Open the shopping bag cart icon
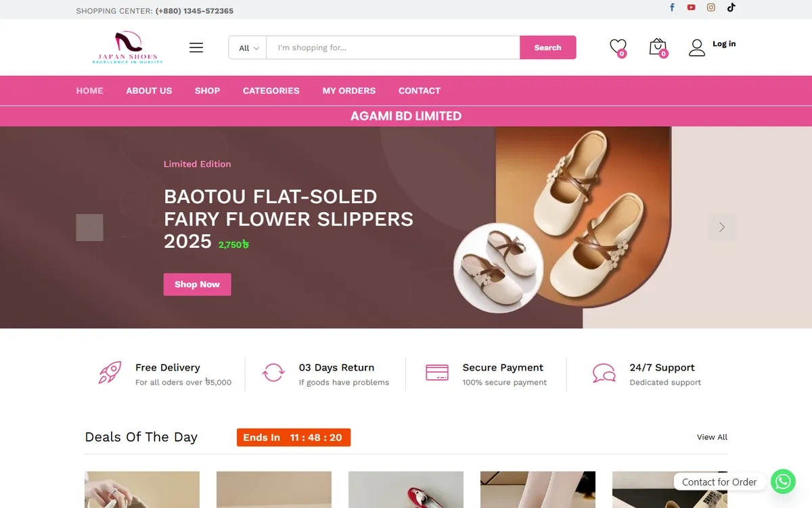 pyautogui.click(x=658, y=47)
